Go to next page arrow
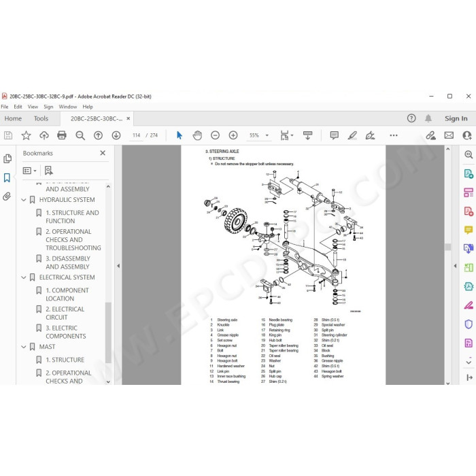Image resolution: width=476 pixels, height=476 pixels. (116, 135)
